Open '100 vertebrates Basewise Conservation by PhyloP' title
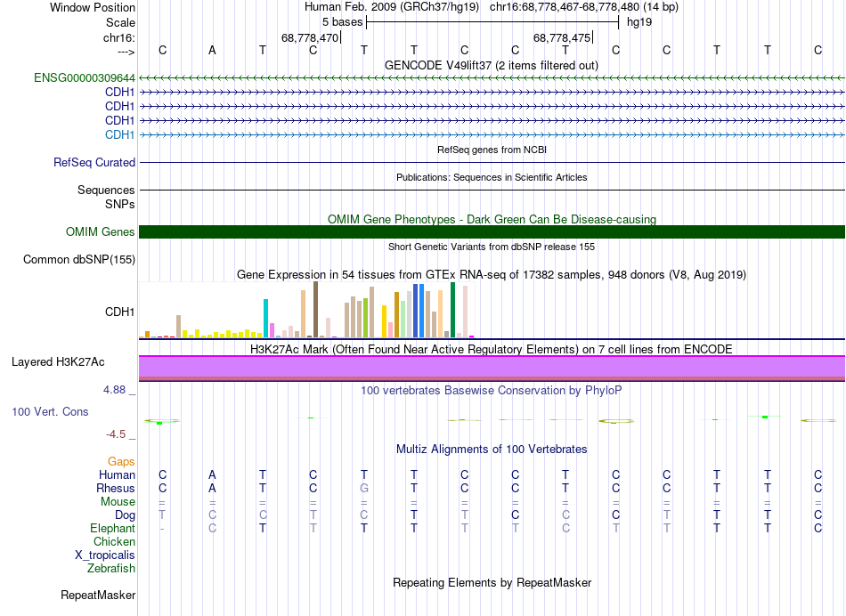The image size is (846, 616). 492,390
